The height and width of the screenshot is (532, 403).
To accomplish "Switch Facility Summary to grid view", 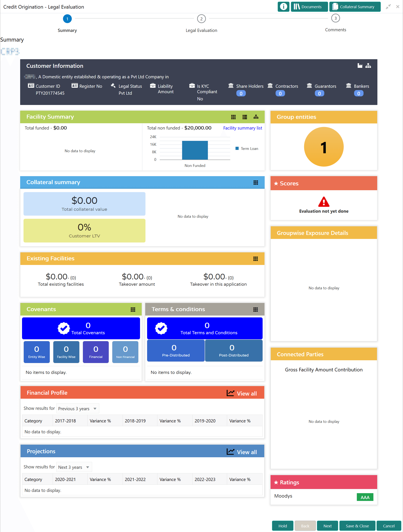I will point(233,117).
